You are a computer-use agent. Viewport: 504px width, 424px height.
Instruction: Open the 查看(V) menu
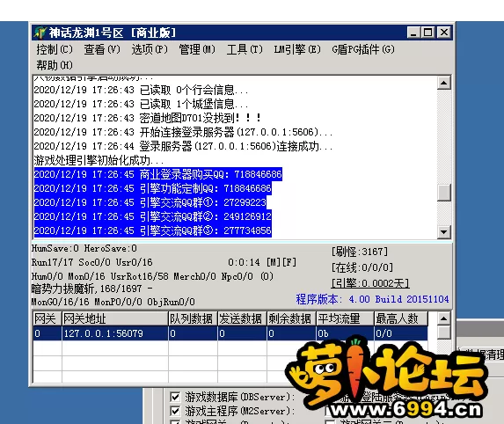[x=102, y=49]
